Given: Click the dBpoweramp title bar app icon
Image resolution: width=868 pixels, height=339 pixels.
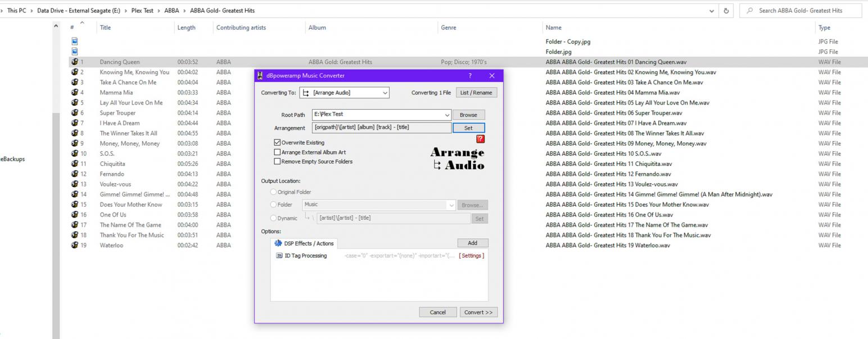Looking at the screenshot, I should [x=260, y=75].
